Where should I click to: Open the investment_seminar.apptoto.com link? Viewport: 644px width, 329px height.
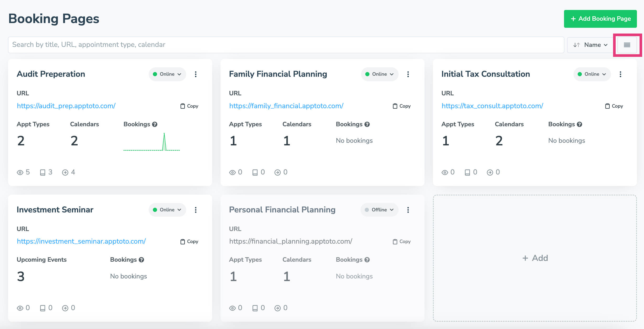click(81, 241)
